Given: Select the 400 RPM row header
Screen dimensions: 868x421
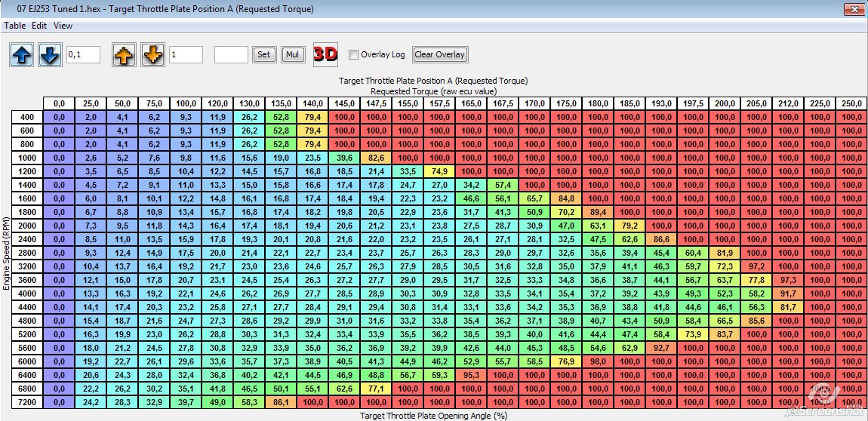Looking at the screenshot, I should [x=27, y=117].
